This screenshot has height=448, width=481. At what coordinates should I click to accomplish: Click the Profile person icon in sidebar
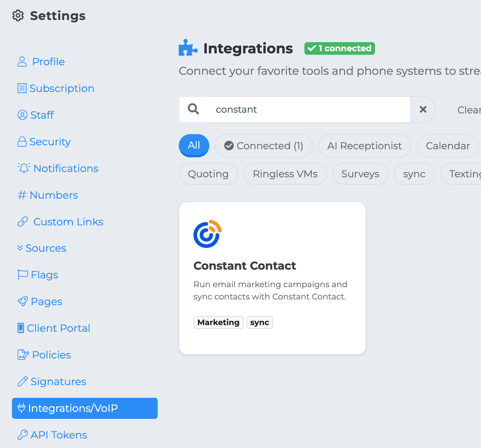point(22,62)
